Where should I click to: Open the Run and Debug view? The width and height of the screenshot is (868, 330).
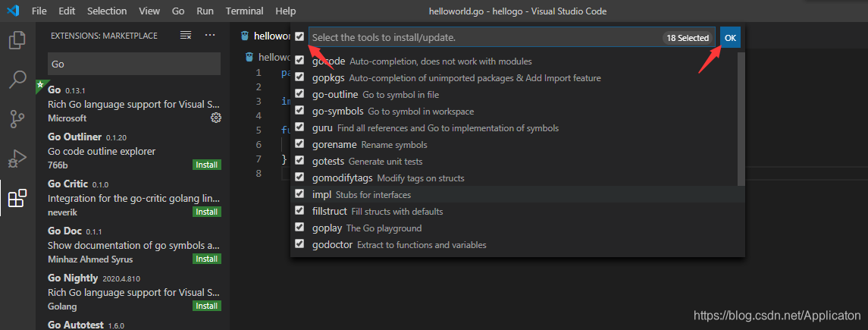point(17,159)
